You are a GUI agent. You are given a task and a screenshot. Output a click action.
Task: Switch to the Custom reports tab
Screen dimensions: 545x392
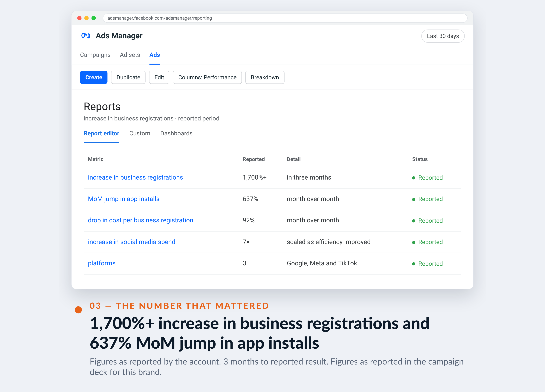tap(140, 133)
